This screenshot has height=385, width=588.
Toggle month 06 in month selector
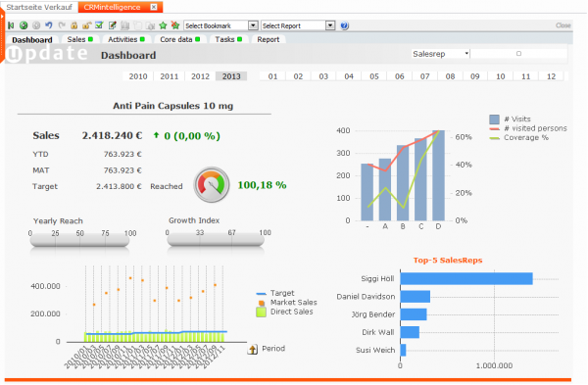coord(400,76)
